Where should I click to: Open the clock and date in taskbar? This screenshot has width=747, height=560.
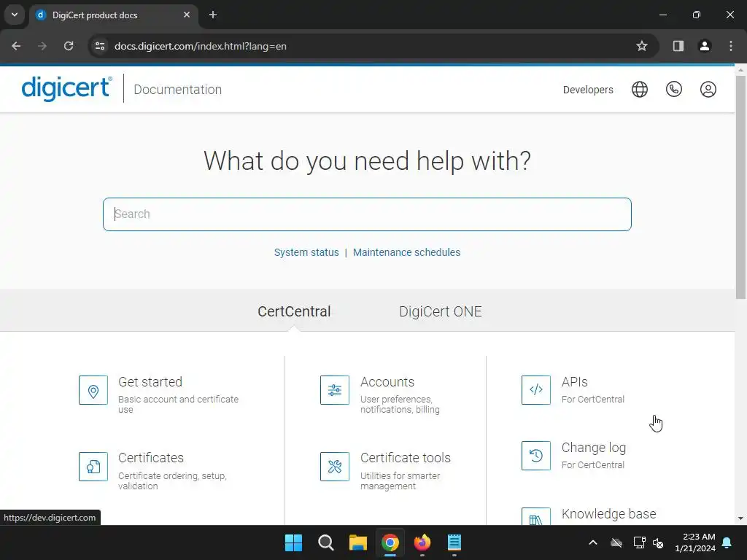coord(695,542)
